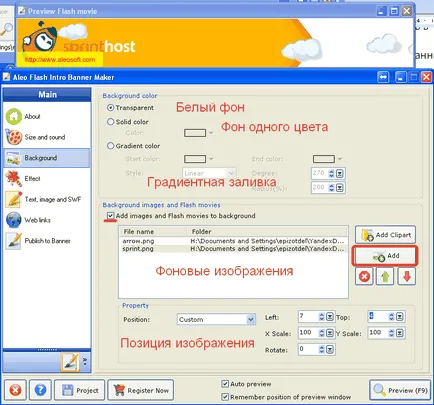Expand the Position dropdown set to Custom
This screenshot has width=434, height=405.
point(216,319)
